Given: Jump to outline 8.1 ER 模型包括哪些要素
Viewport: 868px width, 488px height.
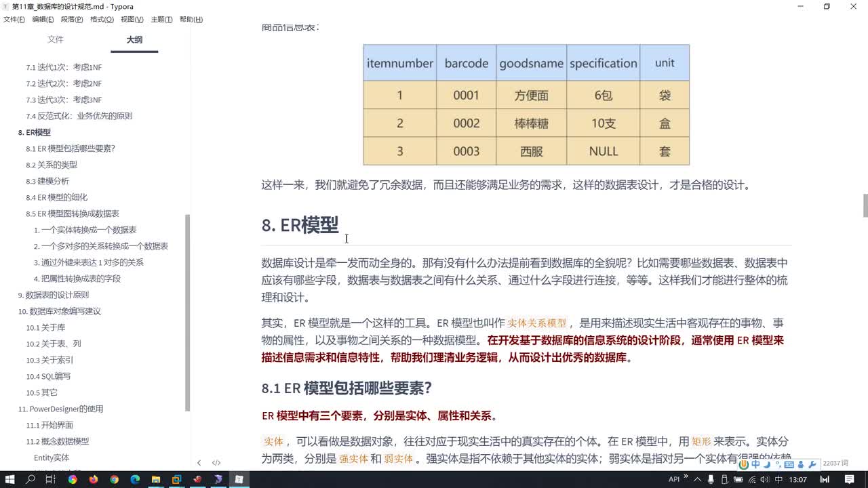Looking at the screenshot, I should (71, 148).
